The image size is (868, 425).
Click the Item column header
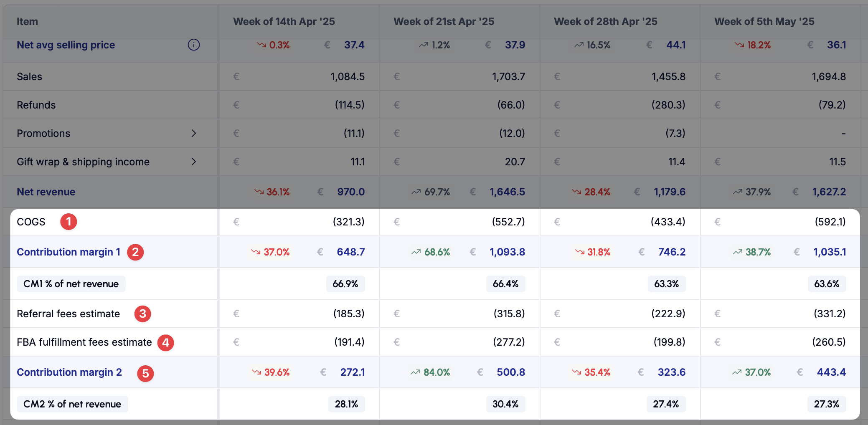[27, 22]
